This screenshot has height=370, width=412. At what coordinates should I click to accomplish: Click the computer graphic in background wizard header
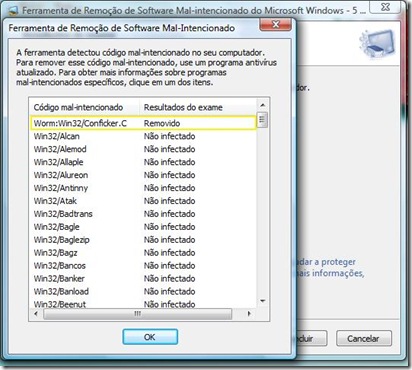point(377,43)
